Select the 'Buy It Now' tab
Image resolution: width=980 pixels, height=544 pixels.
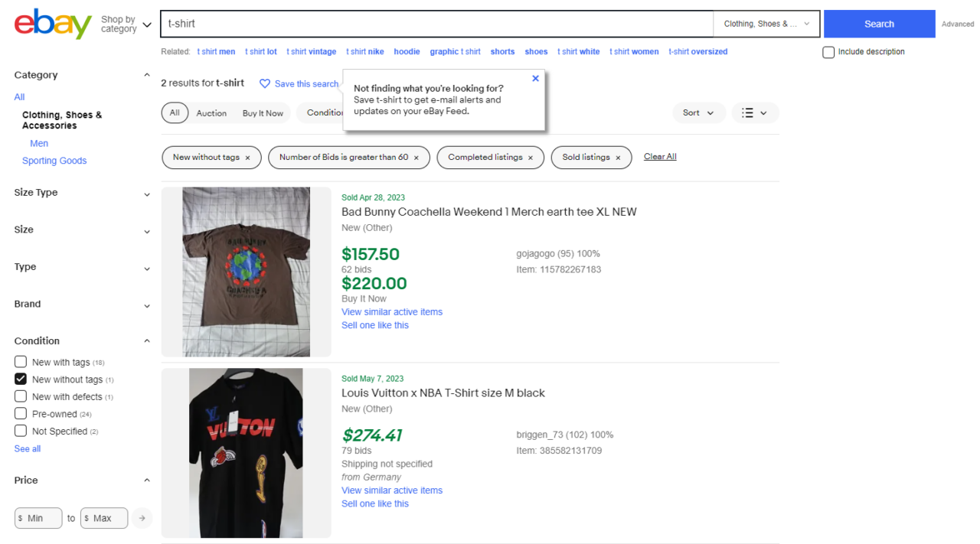[263, 112]
